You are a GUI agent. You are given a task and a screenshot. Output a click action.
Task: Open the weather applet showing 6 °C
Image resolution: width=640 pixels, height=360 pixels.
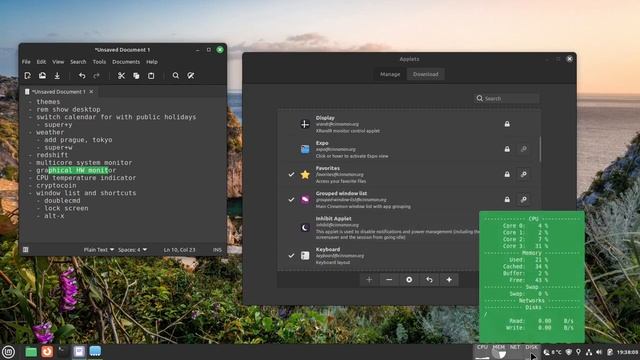coord(552,352)
